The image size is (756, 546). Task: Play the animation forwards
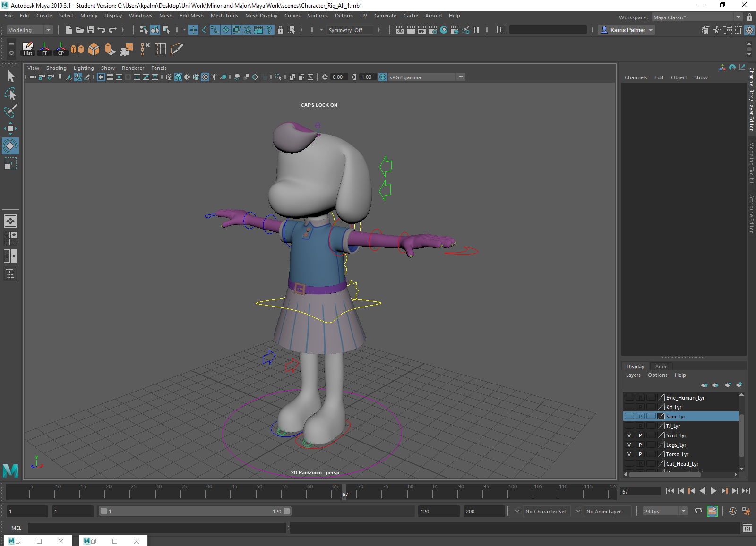click(x=713, y=491)
